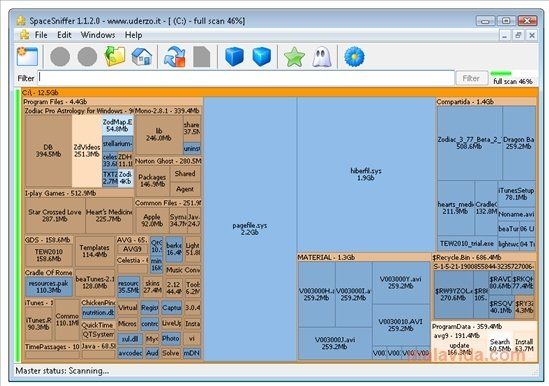Click the Perform new master scan icon
This screenshot has height=386, width=549.
[x=174, y=56]
